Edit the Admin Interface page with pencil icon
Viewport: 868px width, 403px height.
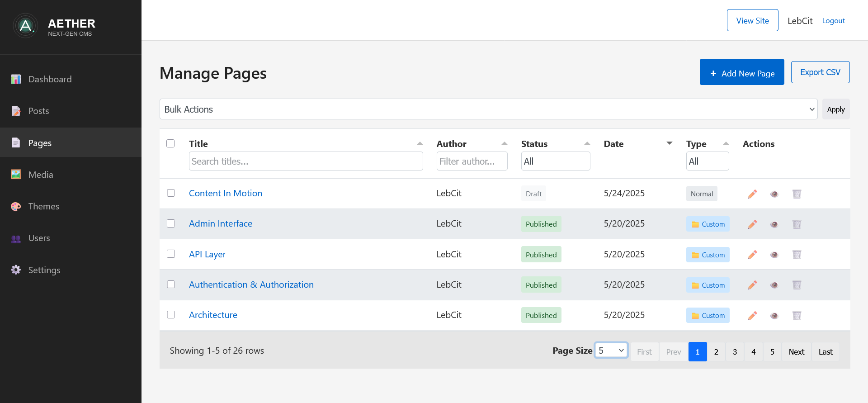click(752, 224)
